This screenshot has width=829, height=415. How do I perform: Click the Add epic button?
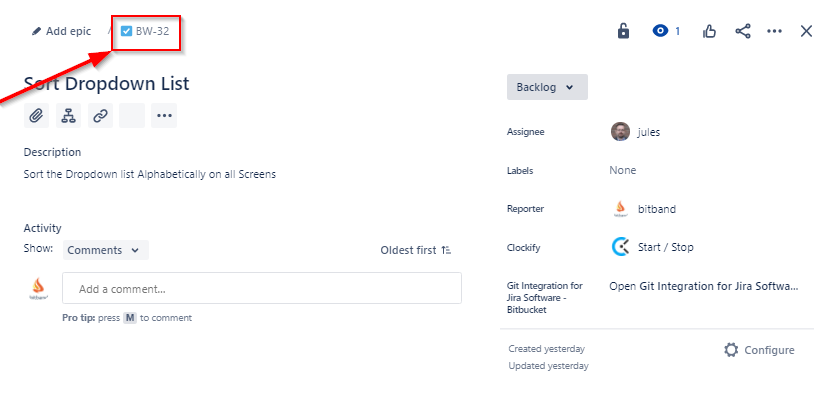[x=61, y=31]
